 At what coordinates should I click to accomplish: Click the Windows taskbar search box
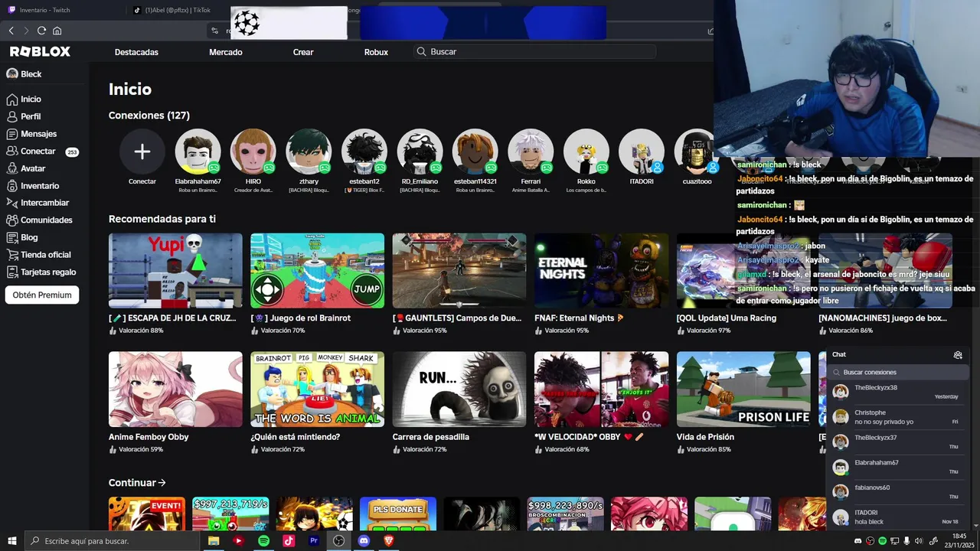[113, 541]
